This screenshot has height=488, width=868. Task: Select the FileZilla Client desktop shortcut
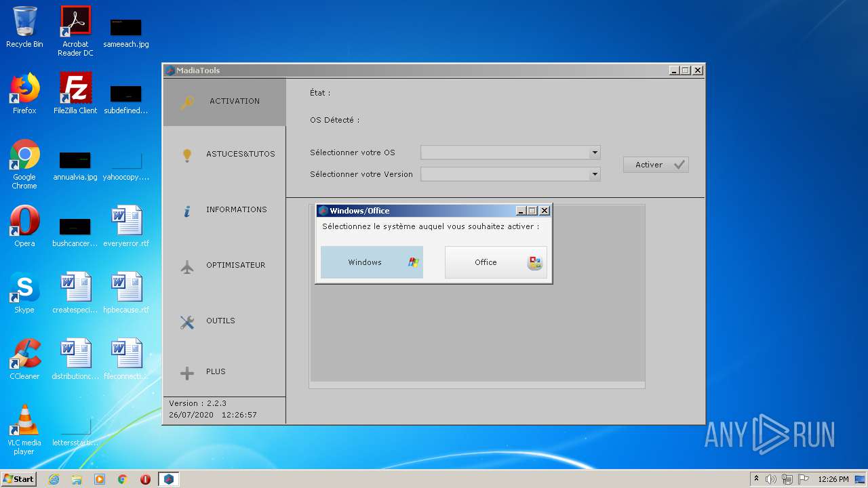point(75,94)
